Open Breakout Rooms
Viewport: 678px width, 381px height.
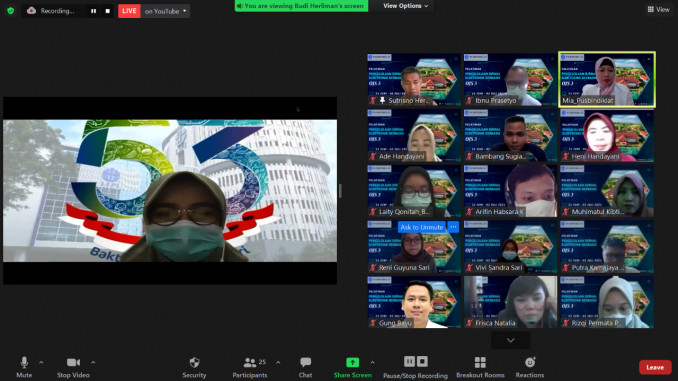click(x=480, y=367)
